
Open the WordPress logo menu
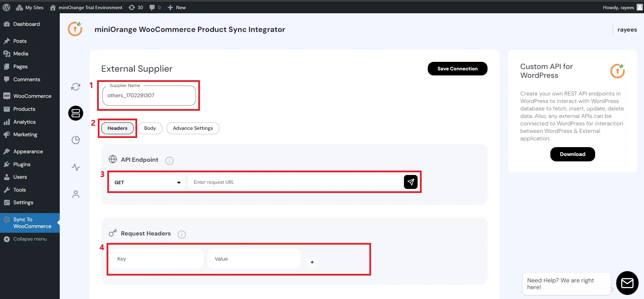tap(6, 7)
